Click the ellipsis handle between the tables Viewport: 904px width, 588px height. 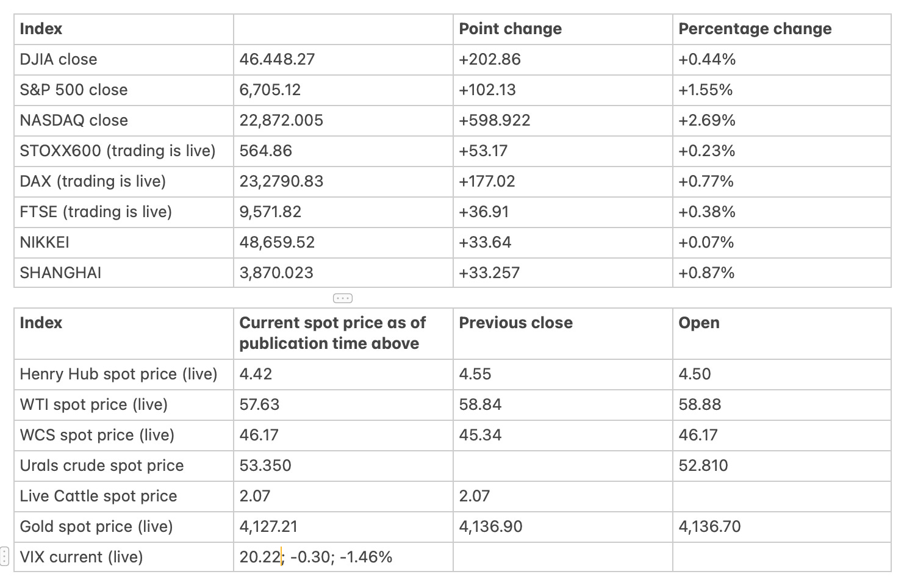point(343,298)
